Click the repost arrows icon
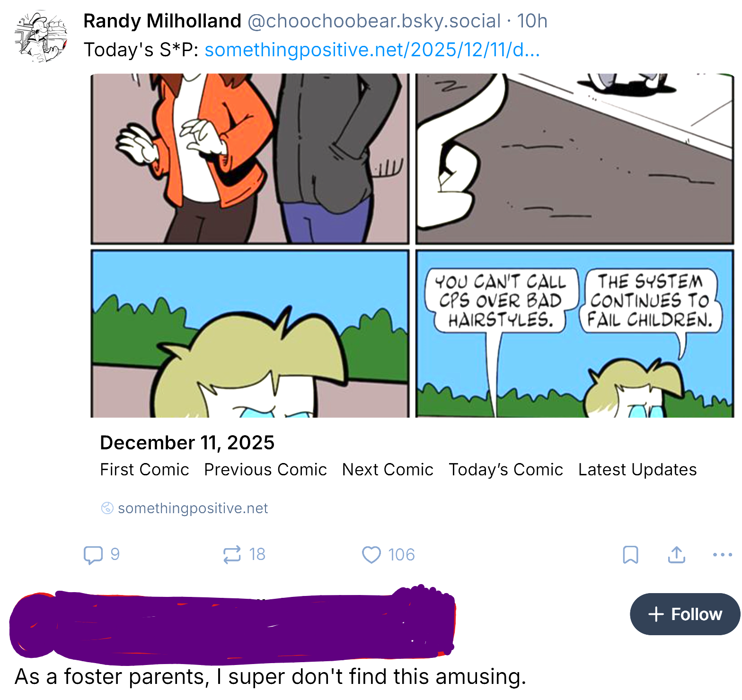Screen dimensions: 742x700 click(232, 555)
